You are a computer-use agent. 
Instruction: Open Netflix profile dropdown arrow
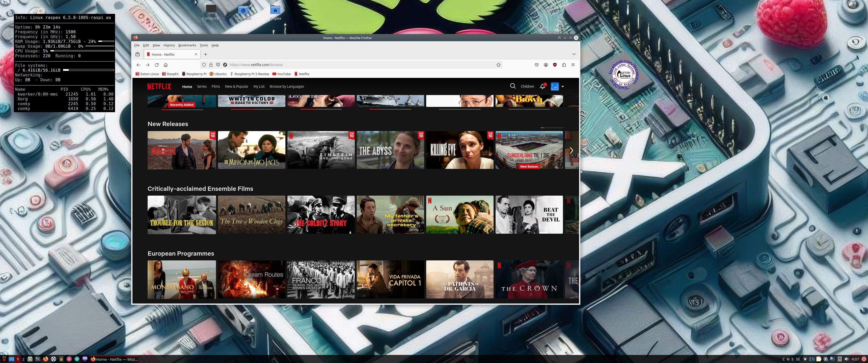[562, 86]
